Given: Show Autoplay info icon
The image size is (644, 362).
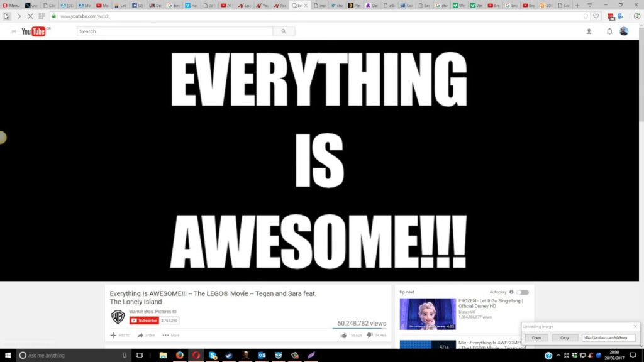Looking at the screenshot, I should pyautogui.click(x=511, y=292).
